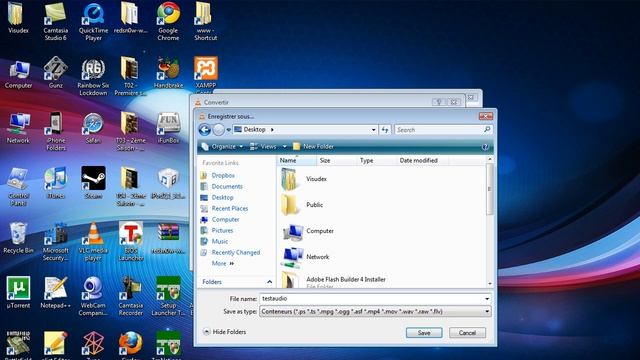Screen dimensions: 640x360
Task: Launch QuickTime Player desktop shortcut
Action: (93, 20)
